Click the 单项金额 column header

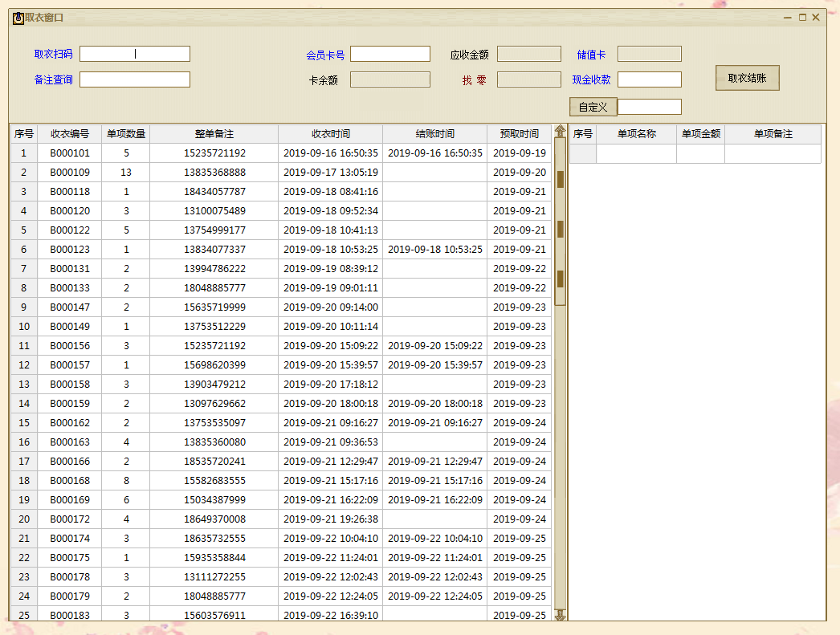click(701, 134)
